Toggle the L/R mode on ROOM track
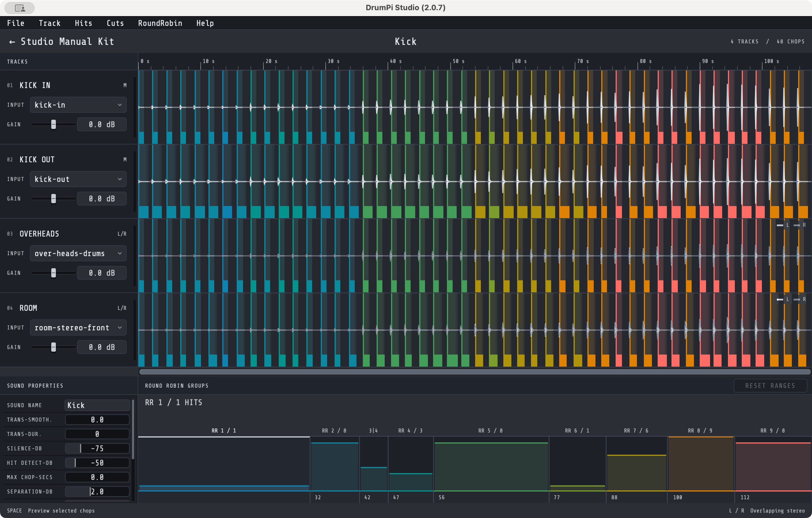Viewport: 812px width, 518px height. coord(122,308)
